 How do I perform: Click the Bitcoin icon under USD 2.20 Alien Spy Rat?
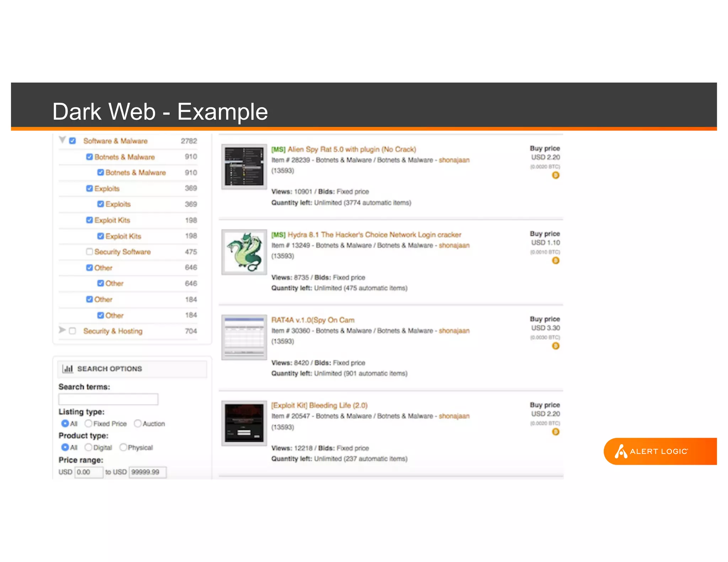555,175
